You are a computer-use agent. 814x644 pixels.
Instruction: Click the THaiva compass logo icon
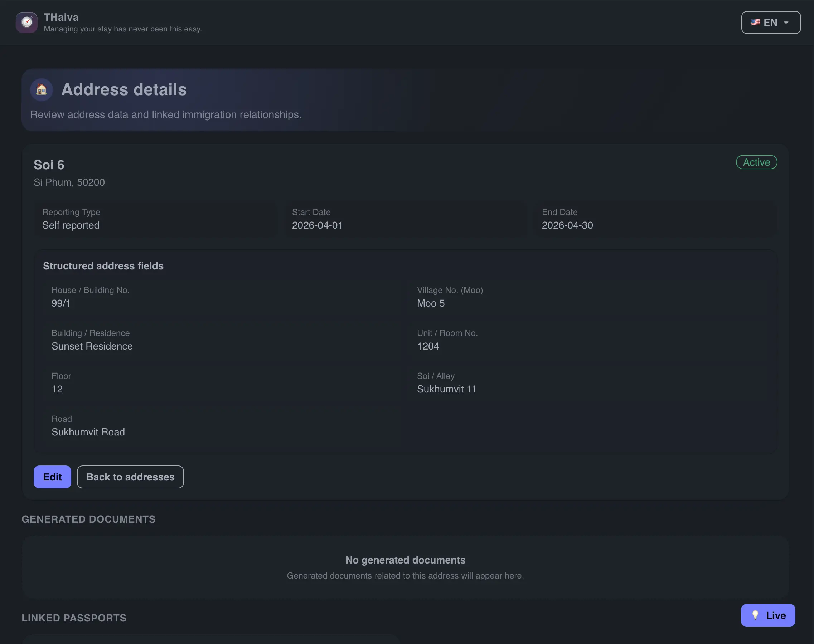tap(26, 22)
